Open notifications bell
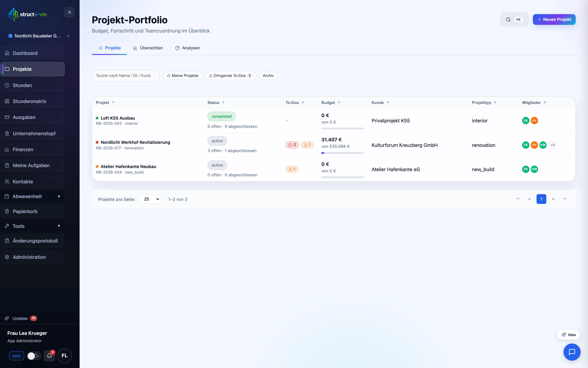The height and width of the screenshot is (368, 588). point(49,356)
